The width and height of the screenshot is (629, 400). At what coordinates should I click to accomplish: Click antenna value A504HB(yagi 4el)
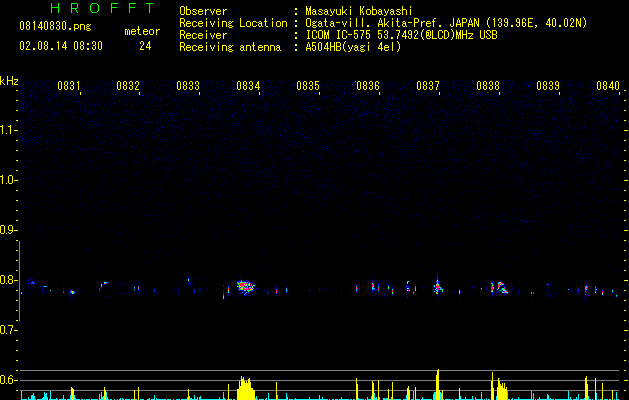(353, 47)
